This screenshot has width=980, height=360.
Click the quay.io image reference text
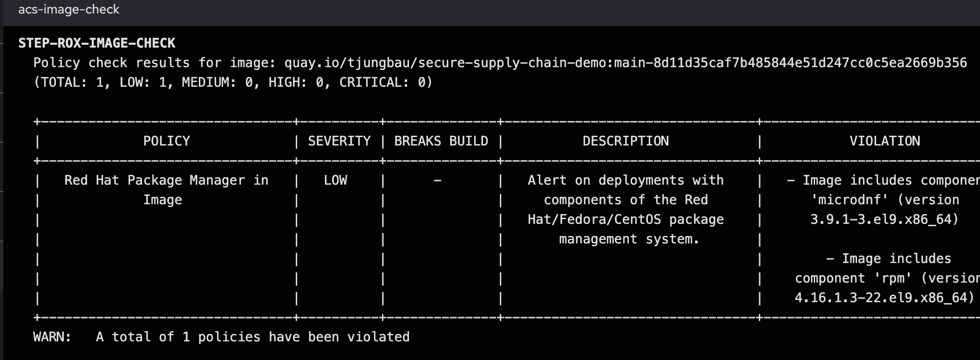(626, 63)
